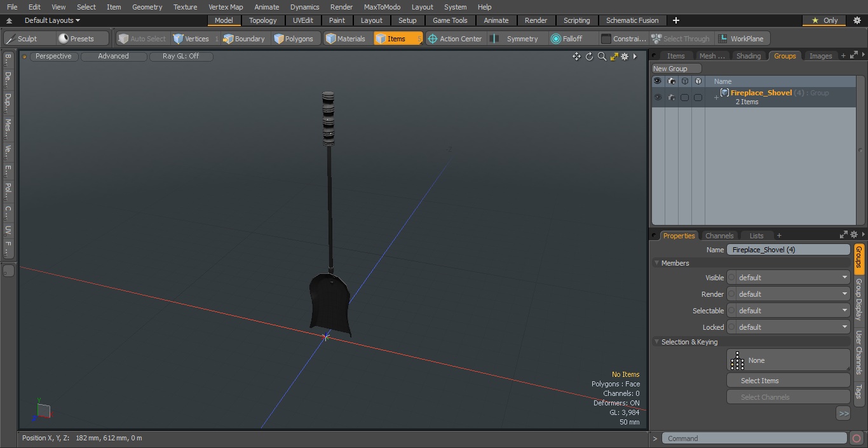Switch to the Channels tab
The width and height of the screenshot is (868, 448).
(x=719, y=235)
